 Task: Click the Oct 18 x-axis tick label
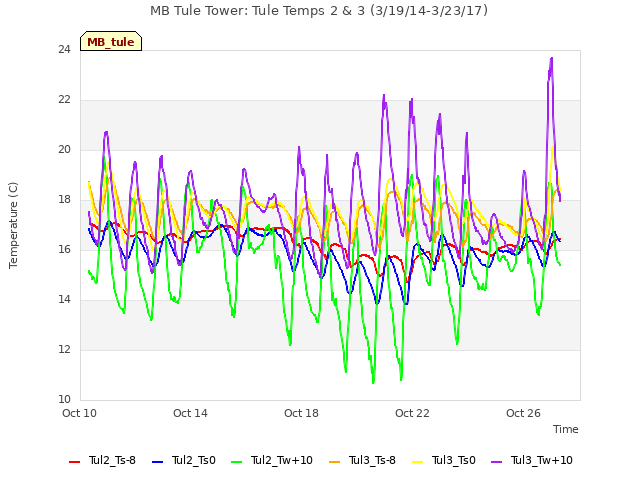coord(301,413)
